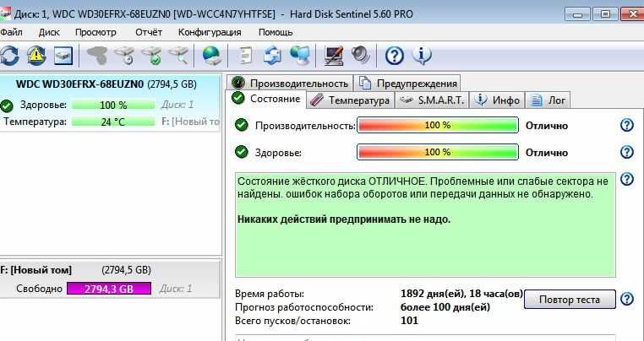Viewport: 644px width, 341px height.
Task: Click the gray hand-shaped toolbar icon
Action: point(96,56)
